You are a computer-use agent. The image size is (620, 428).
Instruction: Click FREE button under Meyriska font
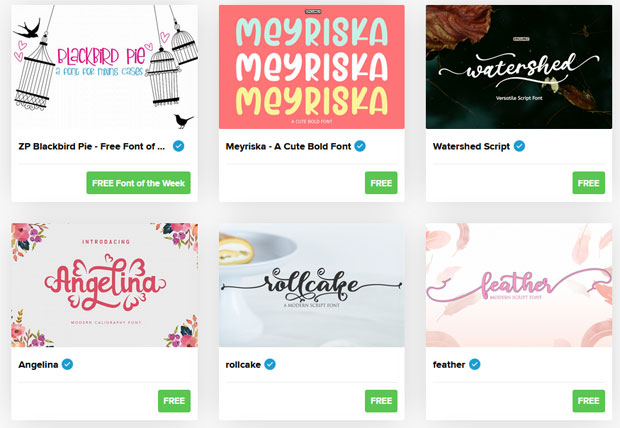[x=381, y=183]
